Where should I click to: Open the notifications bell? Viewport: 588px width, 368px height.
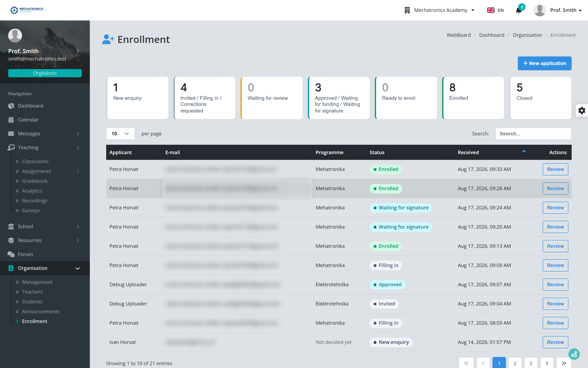point(519,10)
